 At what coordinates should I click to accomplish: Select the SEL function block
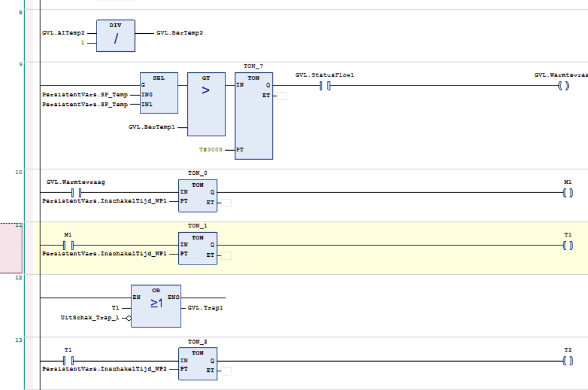coord(159,93)
